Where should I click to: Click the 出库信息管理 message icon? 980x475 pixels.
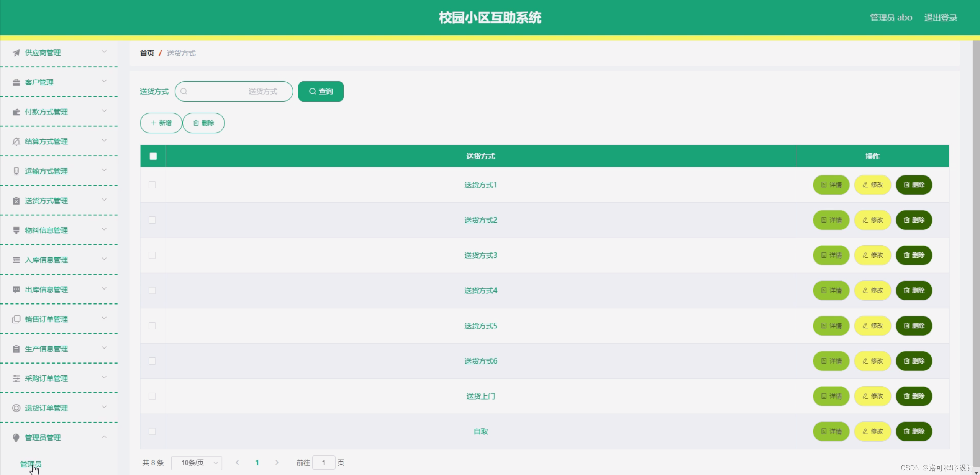click(x=16, y=289)
